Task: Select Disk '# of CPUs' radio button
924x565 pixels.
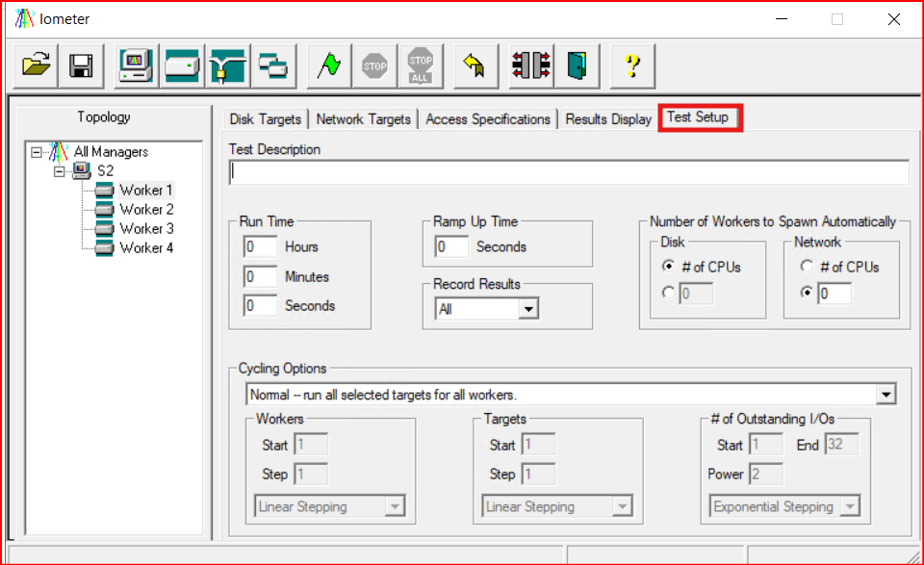Action: [668, 267]
